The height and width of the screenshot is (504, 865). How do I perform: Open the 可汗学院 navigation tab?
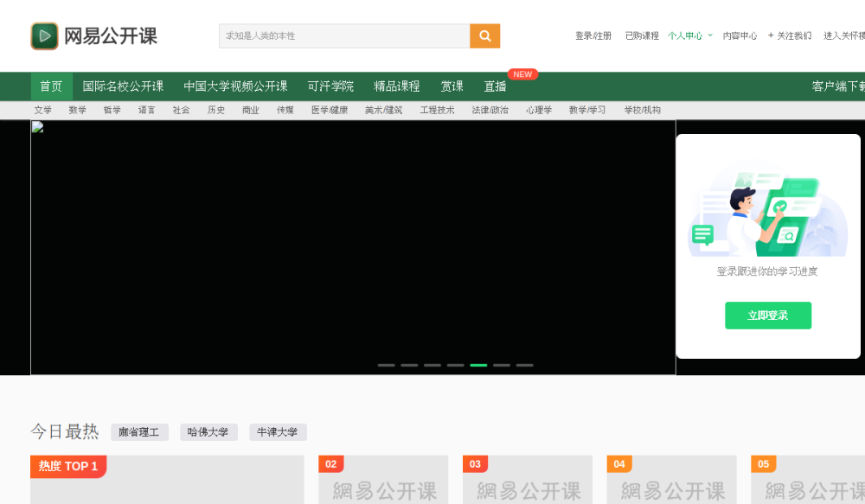[x=330, y=86]
